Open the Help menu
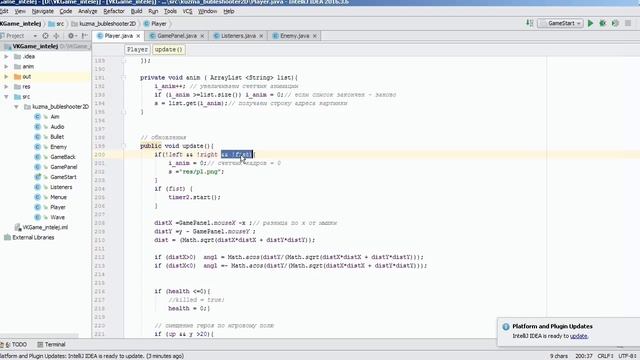Viewport: 640px width, 360px height. (229, 11)
